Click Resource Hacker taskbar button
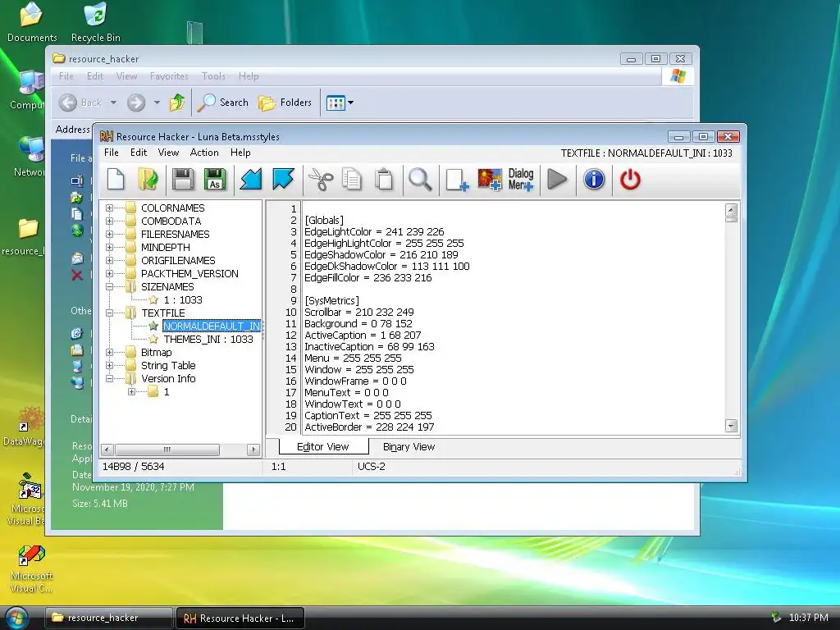The height and width of the screenshot is (630, 840). (240, 619)
